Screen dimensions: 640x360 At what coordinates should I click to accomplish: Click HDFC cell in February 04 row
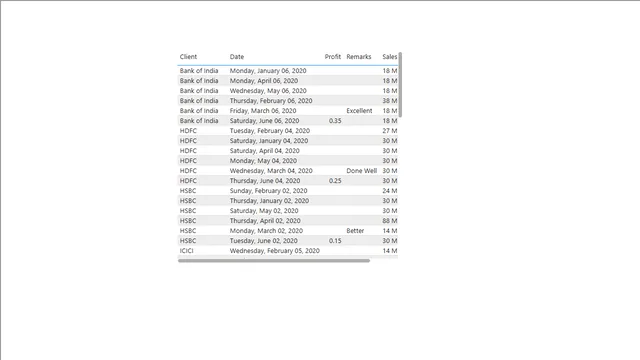[x=188, y=131]
